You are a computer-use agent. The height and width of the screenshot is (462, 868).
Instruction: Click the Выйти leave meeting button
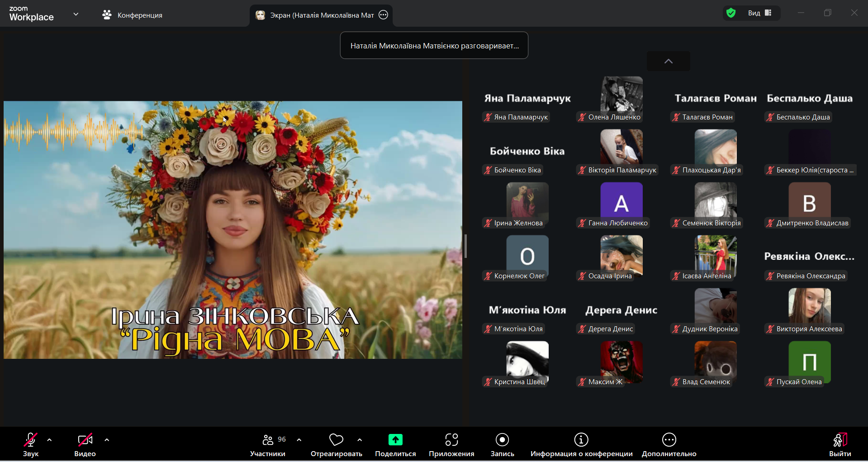(840, 444)
